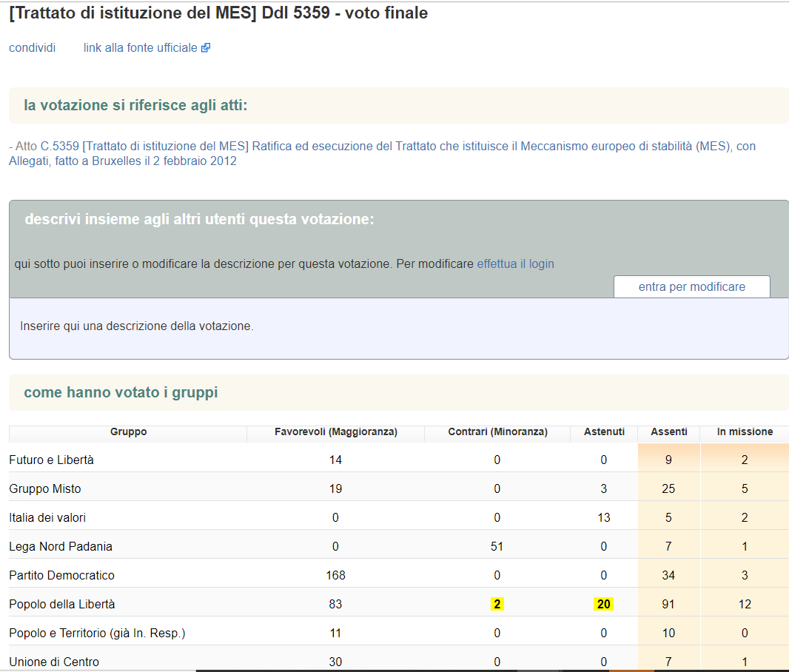The width and height of the screenshot is (789, 672).
Task: Click the 'entra per modificare' button
Action: pos(692,286)
